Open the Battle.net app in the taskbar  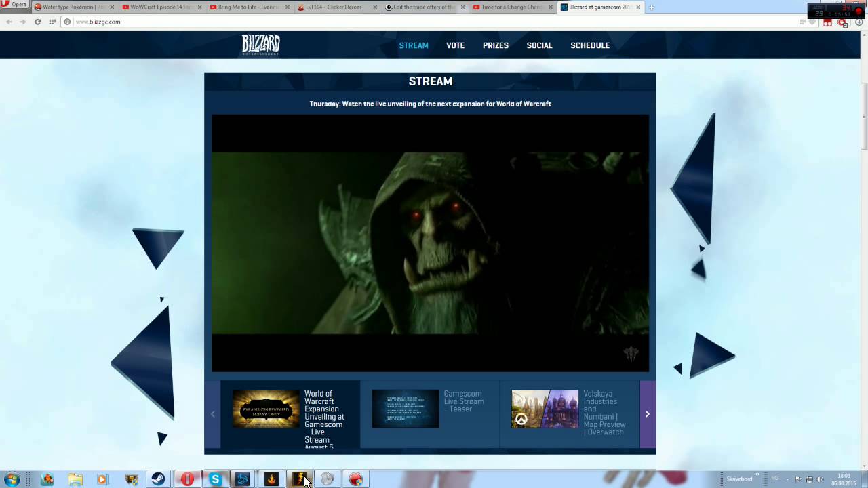click(x=243, y=479)
